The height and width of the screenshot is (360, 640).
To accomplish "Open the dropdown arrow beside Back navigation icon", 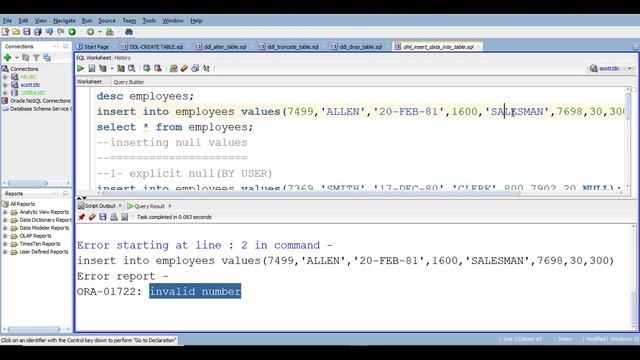I will (99, 32).
